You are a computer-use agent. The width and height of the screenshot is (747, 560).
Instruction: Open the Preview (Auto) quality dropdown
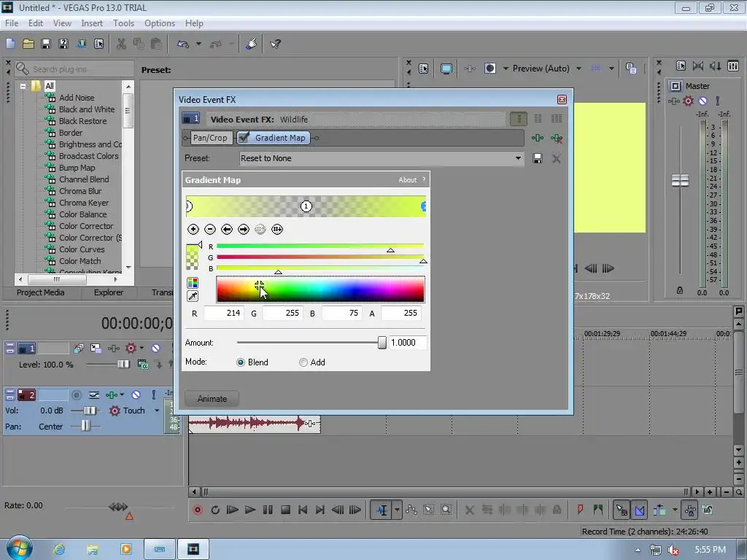578,69
